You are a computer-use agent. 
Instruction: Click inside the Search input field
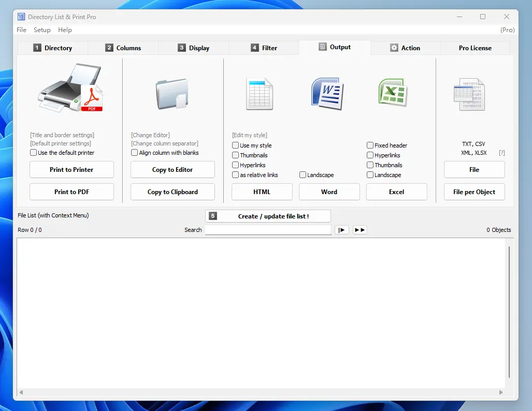point(268,230)
